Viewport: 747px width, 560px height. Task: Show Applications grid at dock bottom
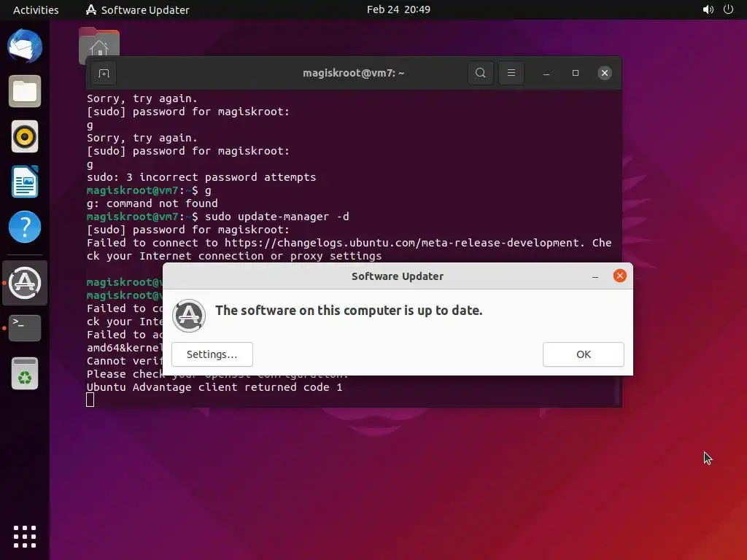[x=25, y=537]
